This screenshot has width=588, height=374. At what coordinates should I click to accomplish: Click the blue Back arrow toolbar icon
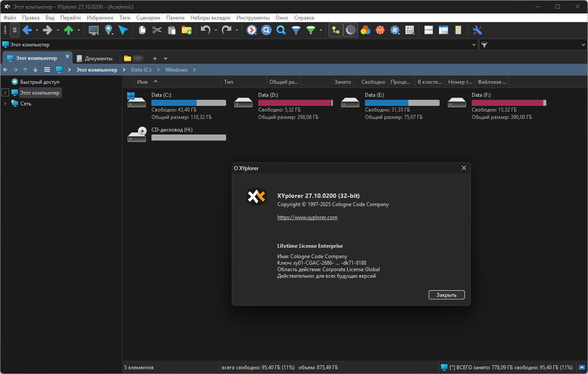(27, 30)
